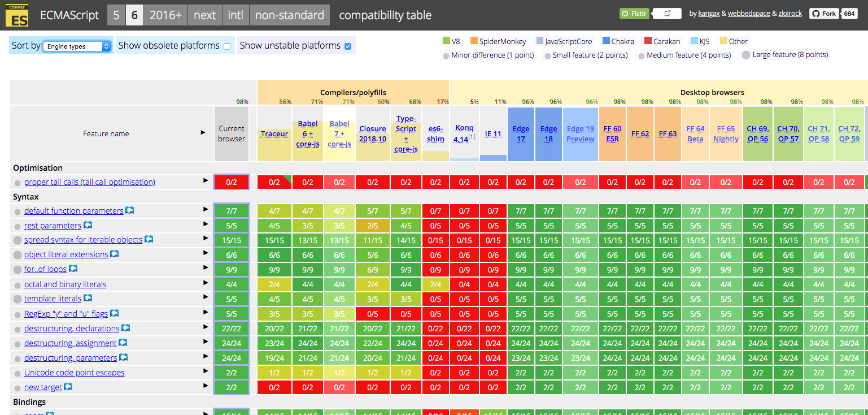Open the MDN flag icon for new.target
This screenshot has width=868, height=415.
point(68,387)
